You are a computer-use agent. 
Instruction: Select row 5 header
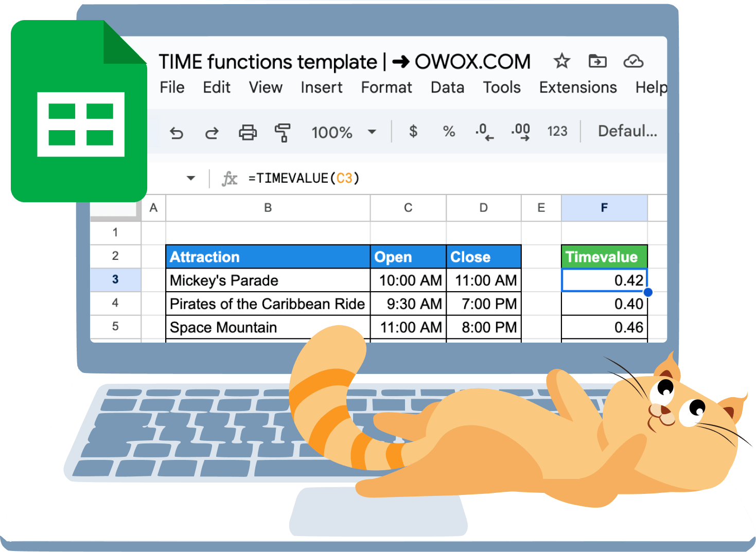click(115, 327)
